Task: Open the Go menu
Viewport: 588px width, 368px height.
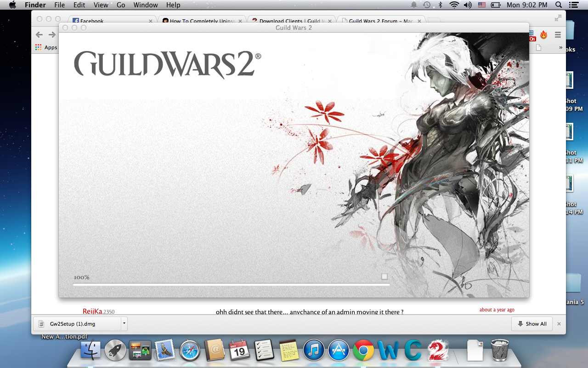Action: coord(121,5)
